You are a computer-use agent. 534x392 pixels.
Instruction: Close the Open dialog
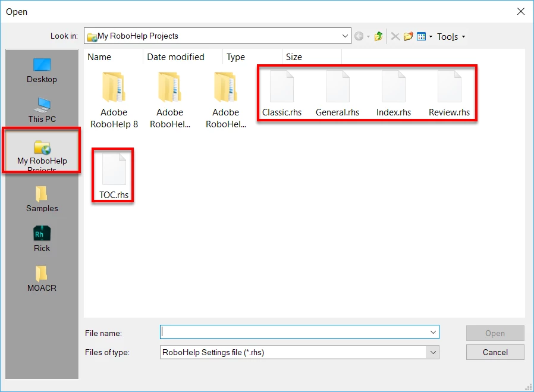tap(521, 11)
